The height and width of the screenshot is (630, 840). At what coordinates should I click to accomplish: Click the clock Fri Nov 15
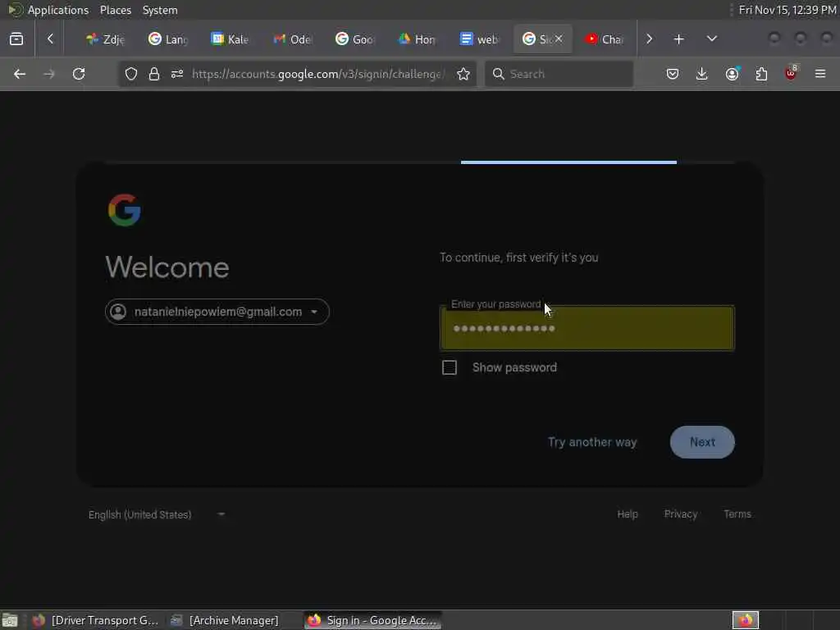787,10
